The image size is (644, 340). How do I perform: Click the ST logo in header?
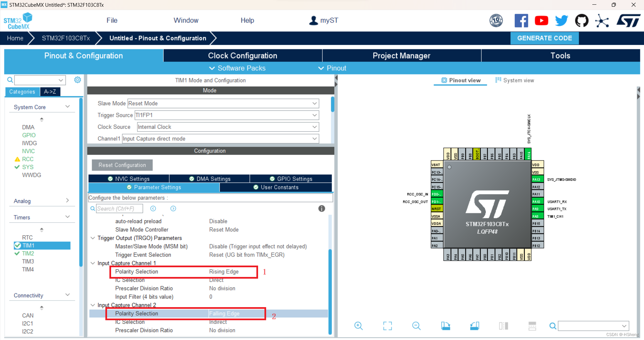click(628, 21)
